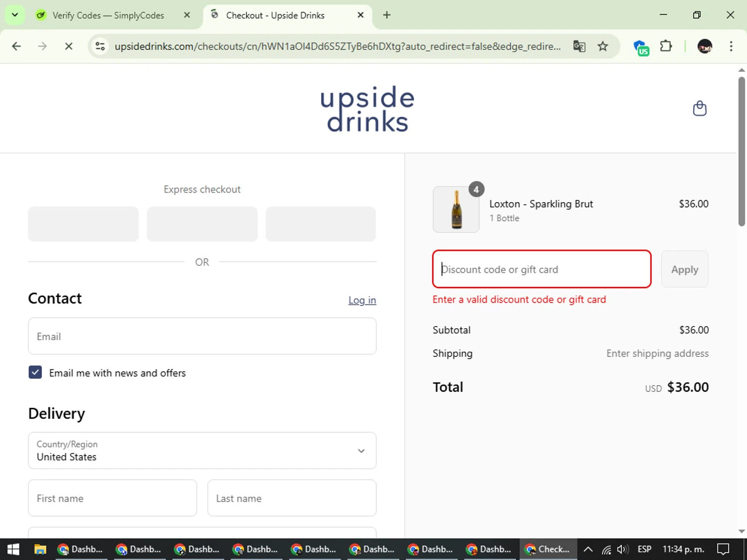The width and height of the screenshot is (747, 560).
Task: Uncheck Email me with news and offers
Action: (x=35, y=372)
